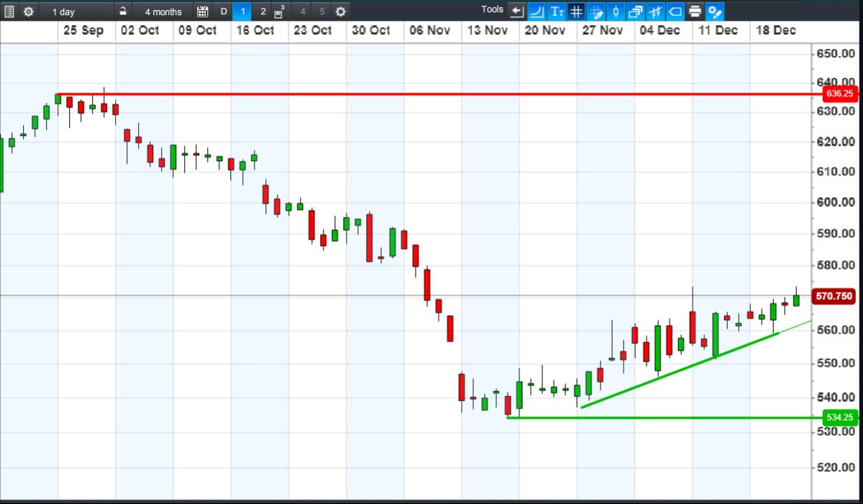Click the 25 Sep date label
Viewport: 863px width, 504px height.
tap(83, 31)
